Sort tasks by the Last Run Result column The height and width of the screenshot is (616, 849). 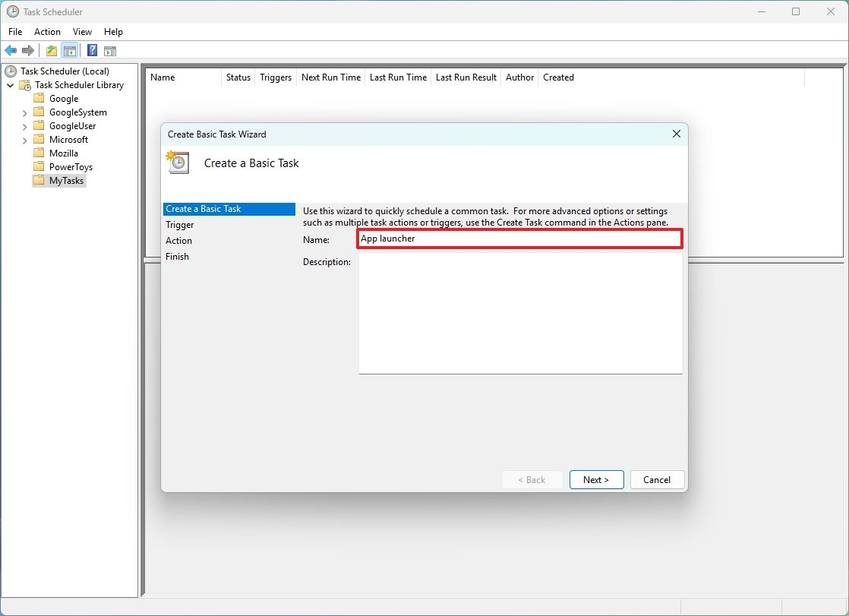coord(466,77)
